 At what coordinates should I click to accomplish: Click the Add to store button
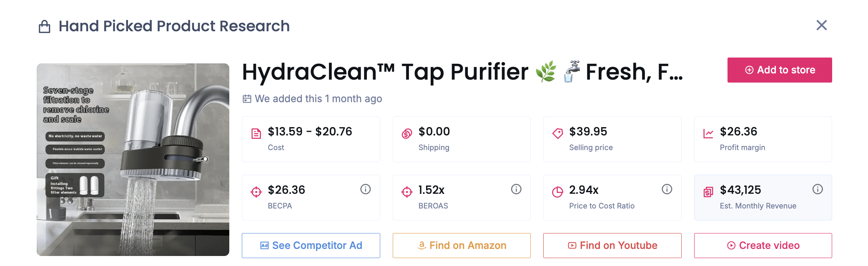(x=779, y=70)
